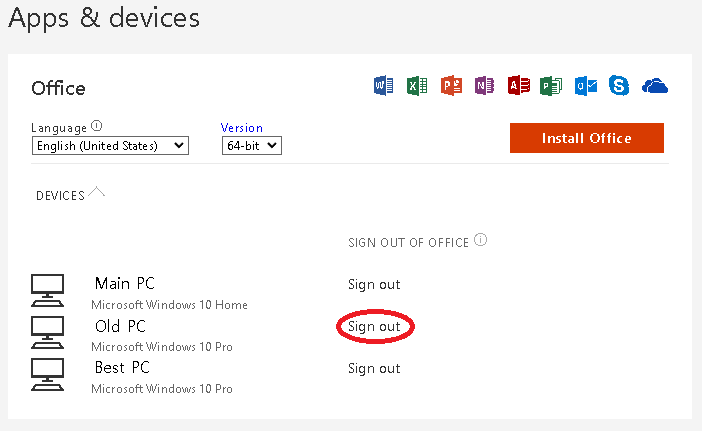Viewport: 702px width, 431px height.
Task: Open the Language dropdown
Action: point(110,146)
